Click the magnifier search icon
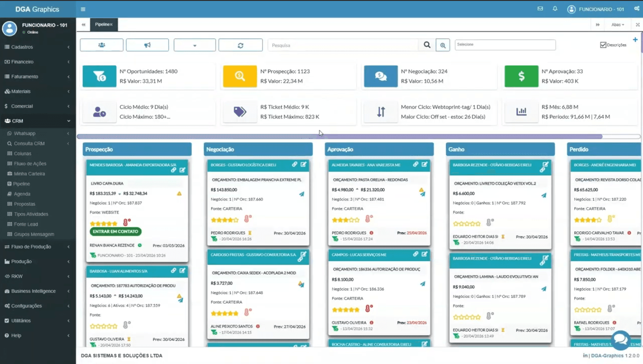Screen dimensions: 643x364 tap(427, 45)
